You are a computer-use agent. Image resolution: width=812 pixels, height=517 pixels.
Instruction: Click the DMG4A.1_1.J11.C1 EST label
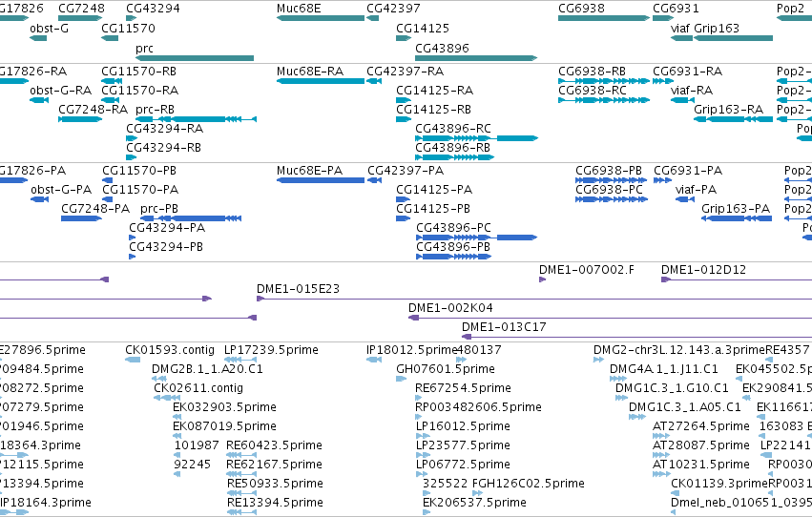click(664, 369)
